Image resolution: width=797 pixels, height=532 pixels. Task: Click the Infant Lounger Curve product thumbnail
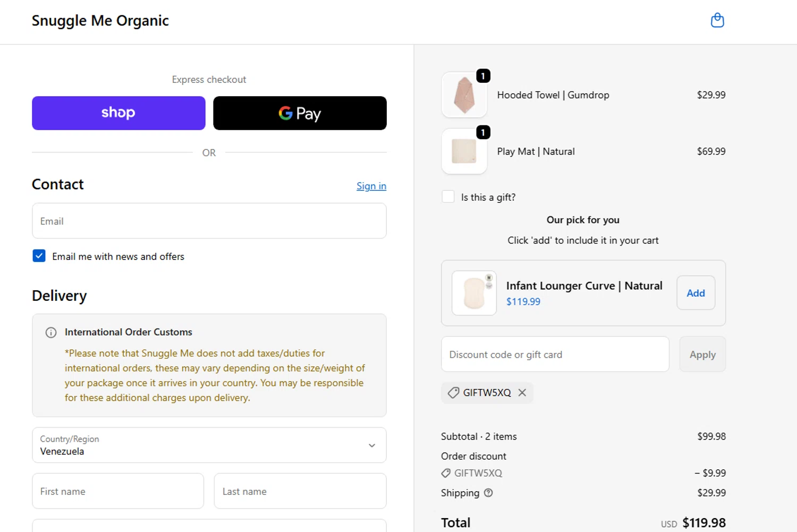(474, 293)
